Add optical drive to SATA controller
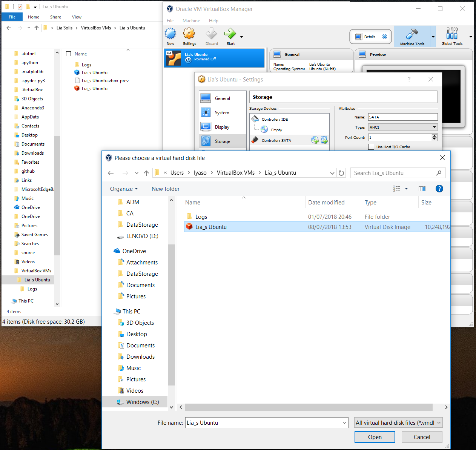476x450 pixels. point(315,140)
